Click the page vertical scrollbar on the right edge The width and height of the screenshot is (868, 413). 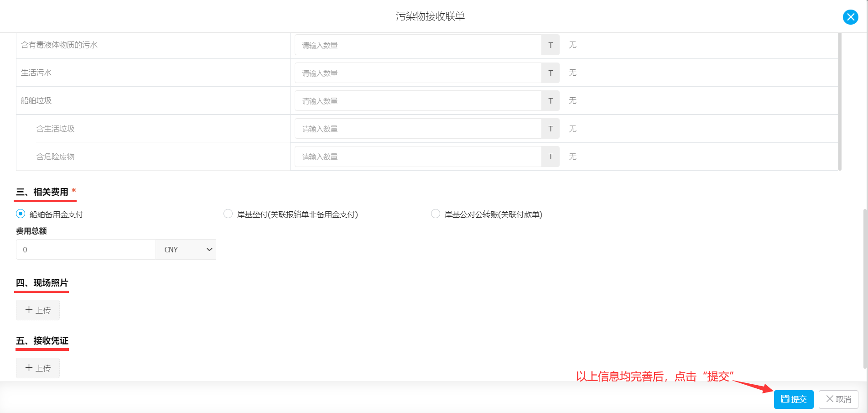coord(865,288)
